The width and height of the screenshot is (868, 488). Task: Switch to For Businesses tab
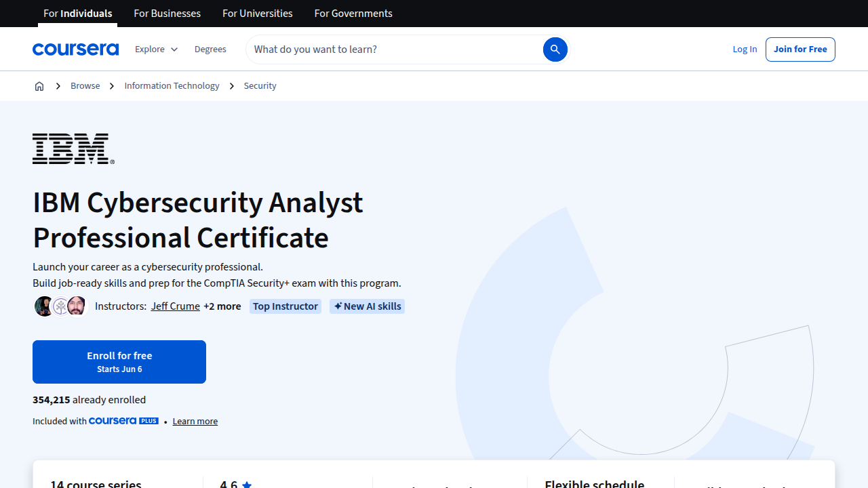point(167,14)
